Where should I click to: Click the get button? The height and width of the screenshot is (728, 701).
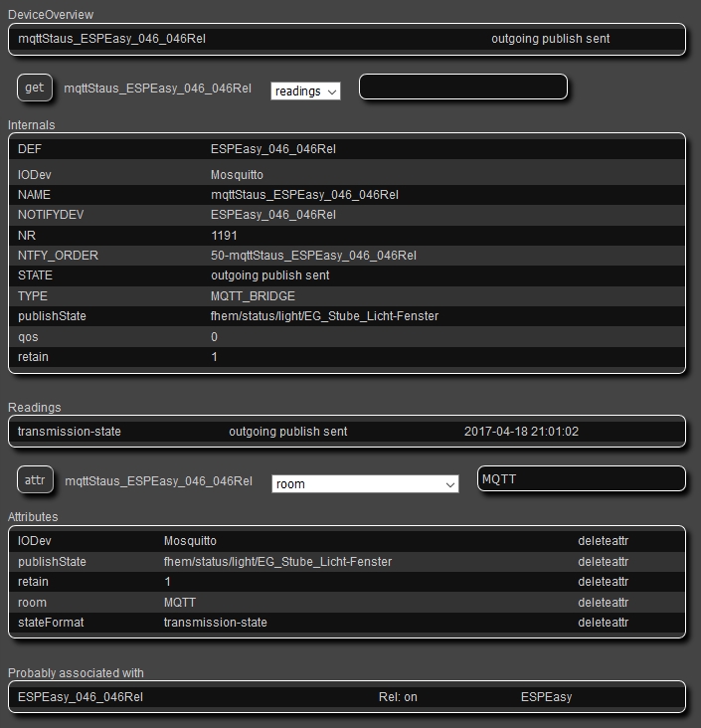coord(34,88)
